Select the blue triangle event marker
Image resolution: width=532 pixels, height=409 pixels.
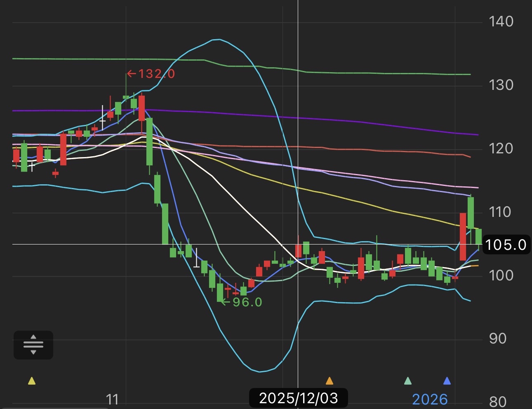pyautogui.click(x=447, y=381)
